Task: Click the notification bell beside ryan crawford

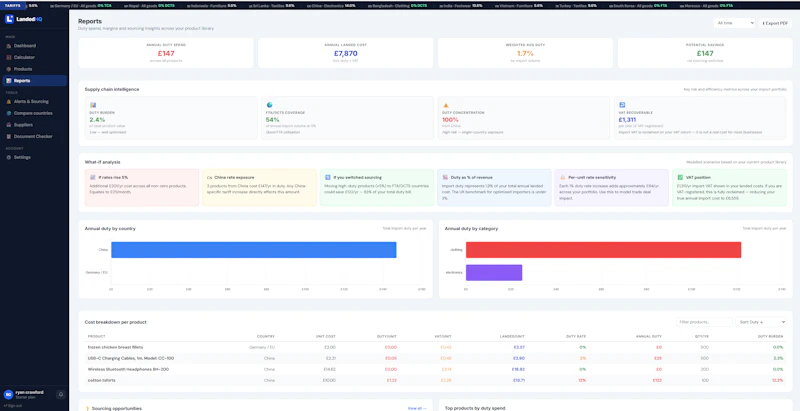Action: pos(60,394)
